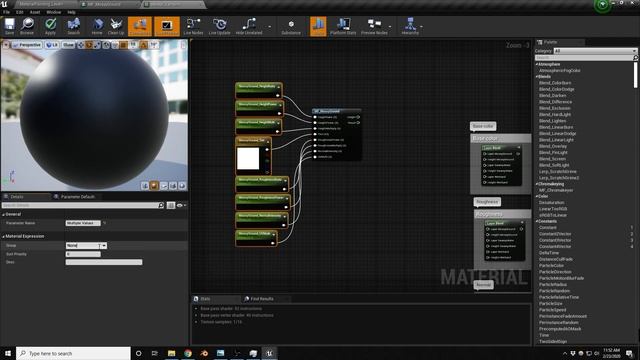Open the Perspective view mode dropdown

[x=27, y=45]
